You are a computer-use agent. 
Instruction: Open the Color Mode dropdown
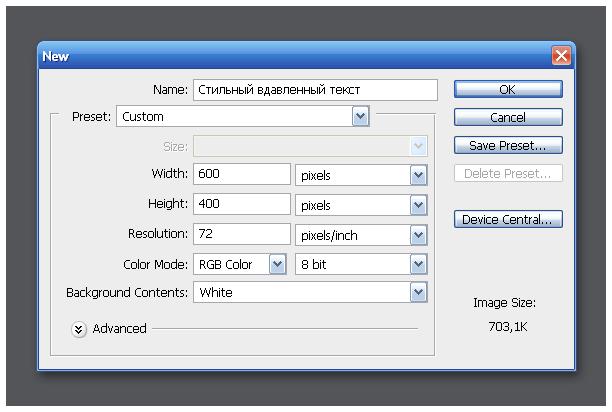point(240,264)
